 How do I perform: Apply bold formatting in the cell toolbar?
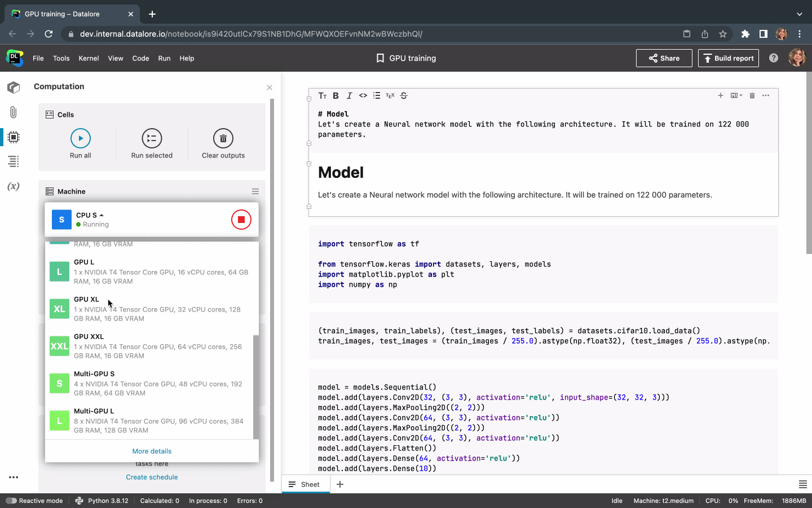click(x=336, y=96)
